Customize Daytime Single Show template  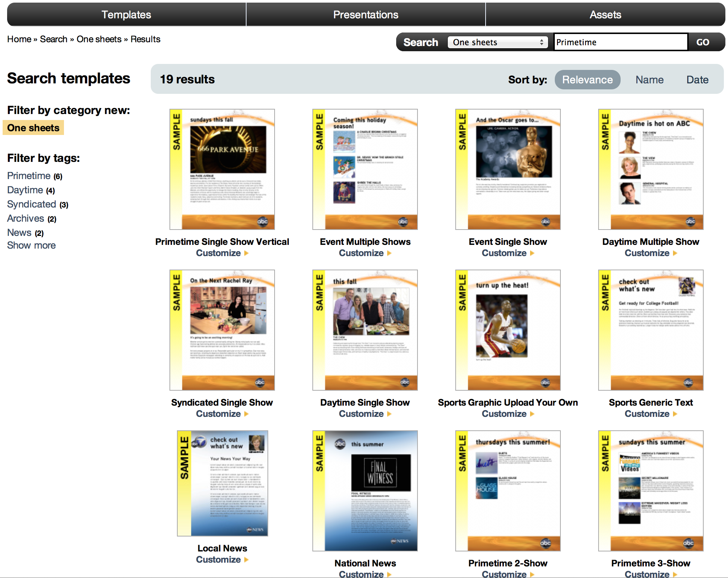click(365, 414)
